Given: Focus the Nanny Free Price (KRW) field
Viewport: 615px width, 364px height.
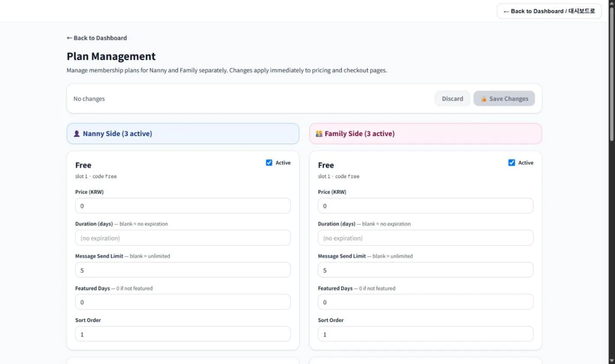Looking at the screenshot, I should tap(183, 206).
